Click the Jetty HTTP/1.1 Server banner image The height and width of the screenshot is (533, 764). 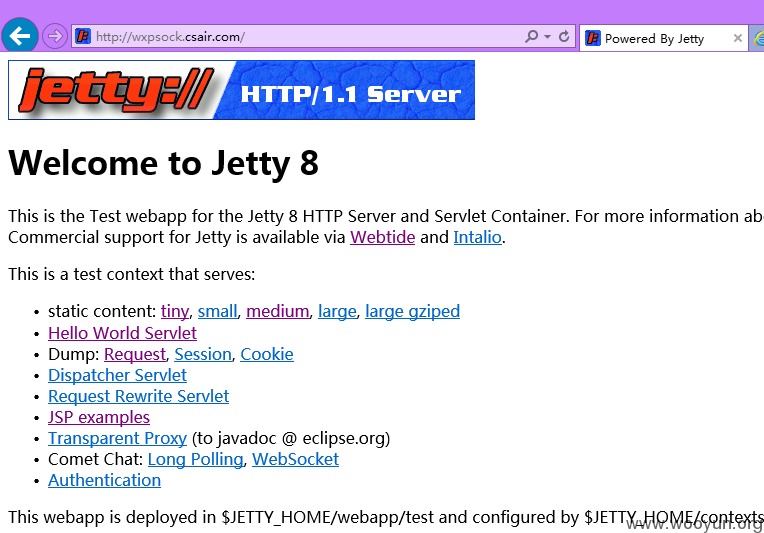click(242, 90)
